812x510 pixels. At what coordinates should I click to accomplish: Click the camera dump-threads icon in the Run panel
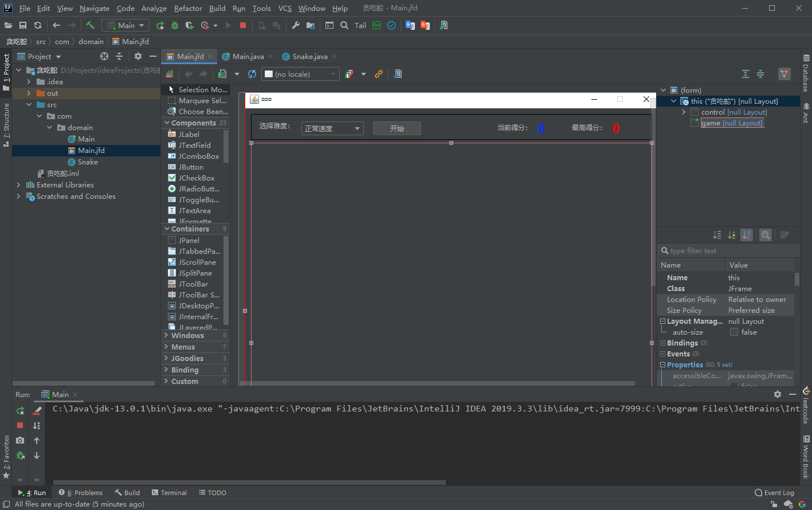pos(21,440)
